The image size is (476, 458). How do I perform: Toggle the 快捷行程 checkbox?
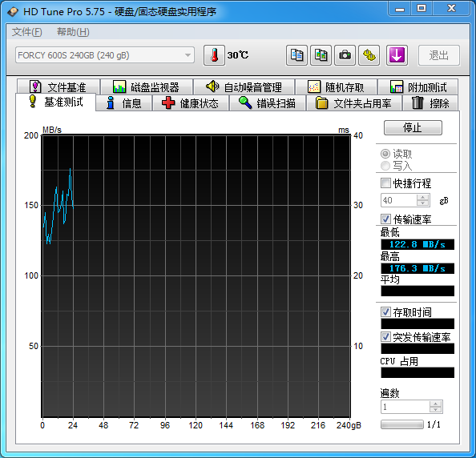click(385, 183)
